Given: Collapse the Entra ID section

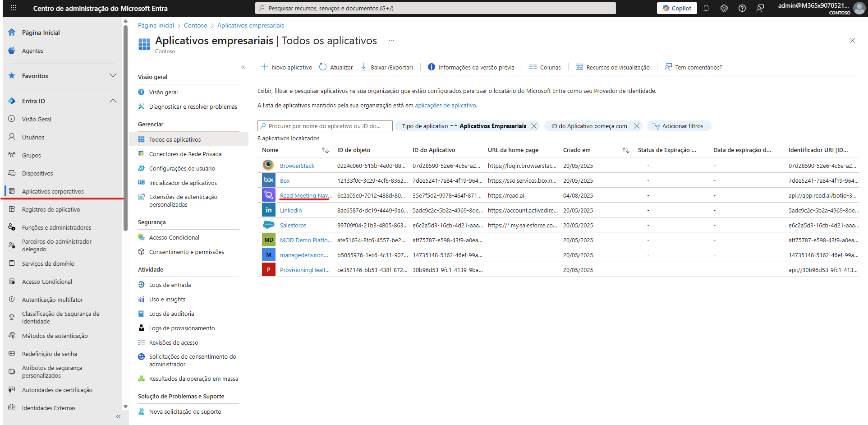Looking at the screenshot, I should point(113,101).
